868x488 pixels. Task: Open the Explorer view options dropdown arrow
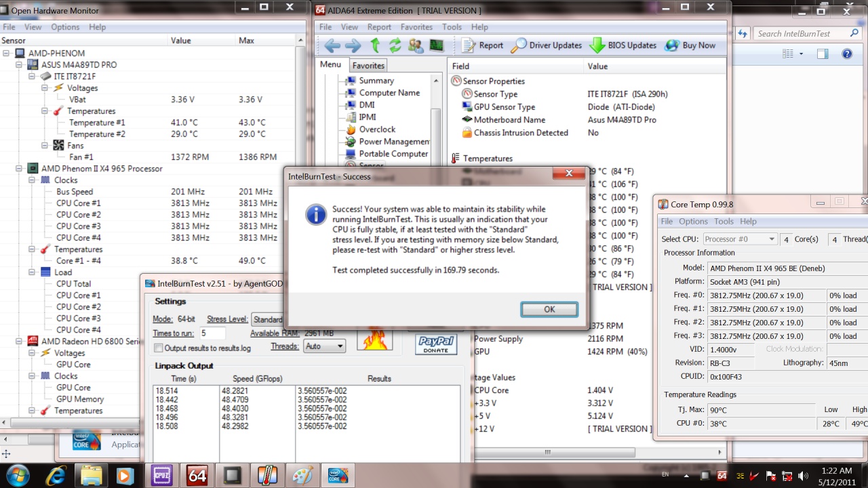click(801, 54)
